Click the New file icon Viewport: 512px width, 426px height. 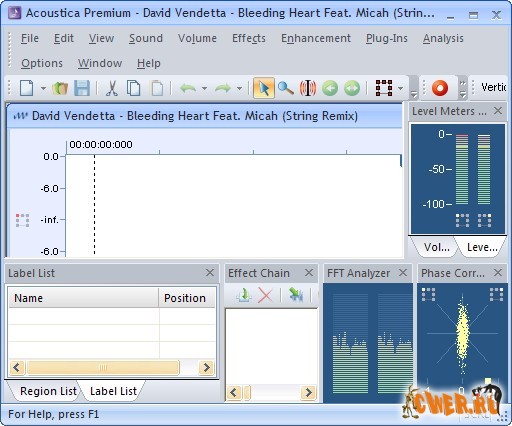[x=27, y=89]
